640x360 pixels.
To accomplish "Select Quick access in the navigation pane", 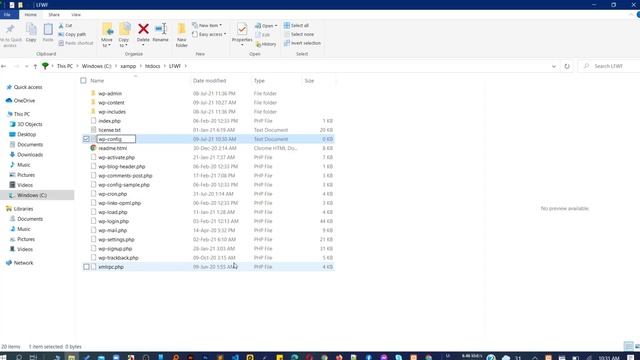I will [x=28, y=87].
